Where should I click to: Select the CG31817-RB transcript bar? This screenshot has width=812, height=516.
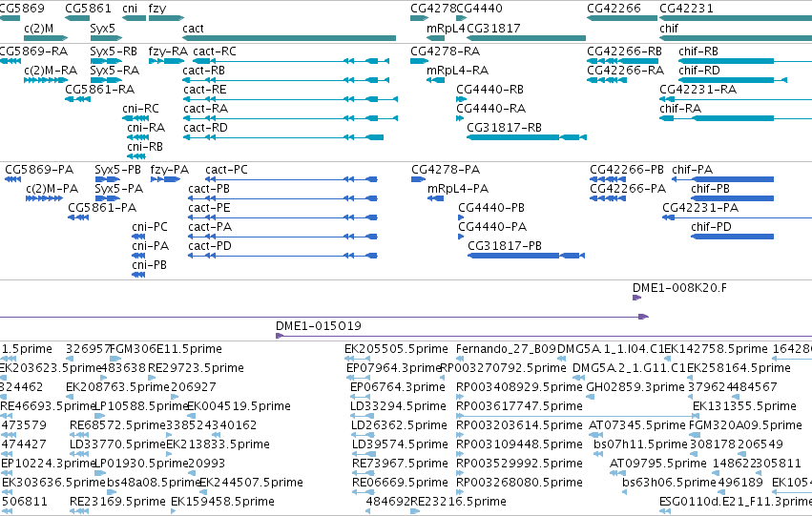coord(527,137)
